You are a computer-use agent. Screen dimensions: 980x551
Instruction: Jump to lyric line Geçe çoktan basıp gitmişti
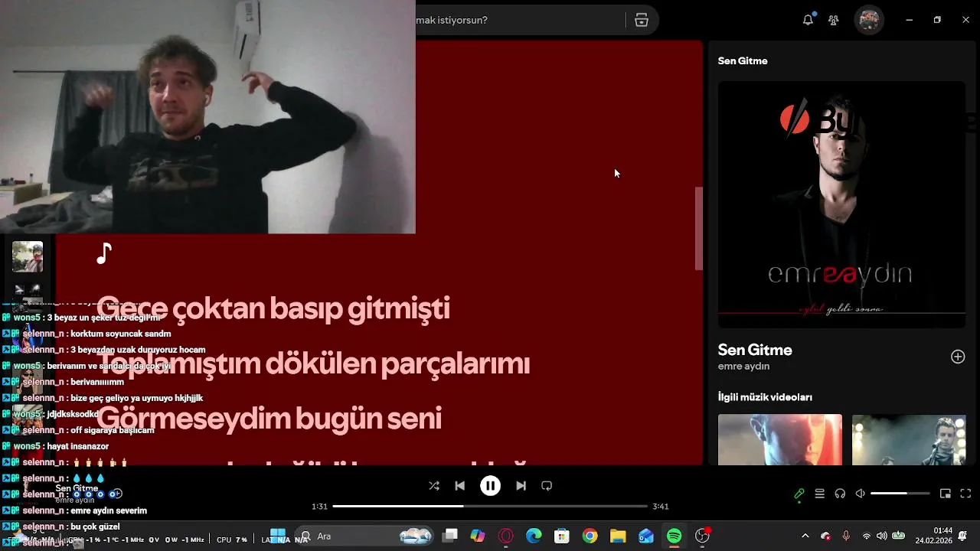click(x=273, y=308)
